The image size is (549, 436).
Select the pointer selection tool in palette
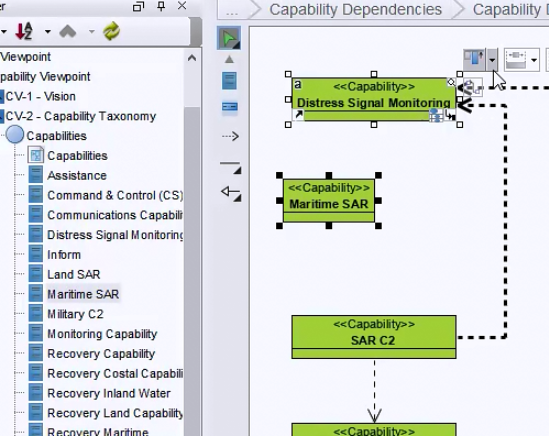point(229,38)
